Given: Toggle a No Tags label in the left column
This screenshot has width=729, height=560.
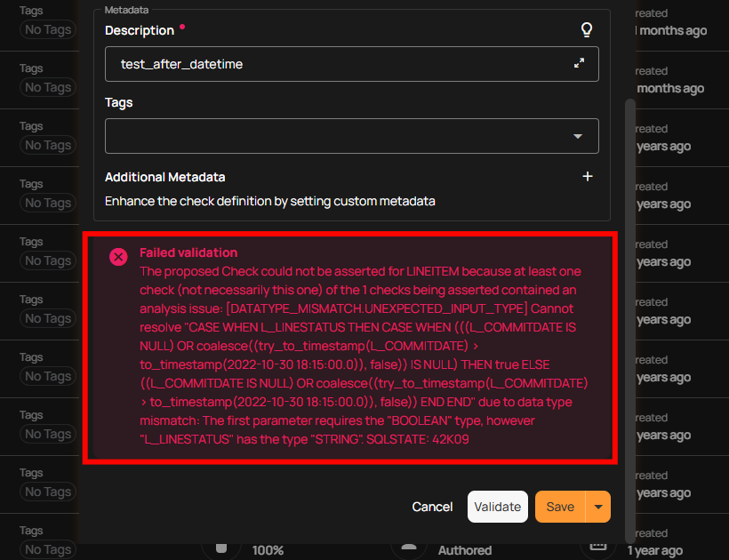Looking at the screenshot, I should coord(47,29).
